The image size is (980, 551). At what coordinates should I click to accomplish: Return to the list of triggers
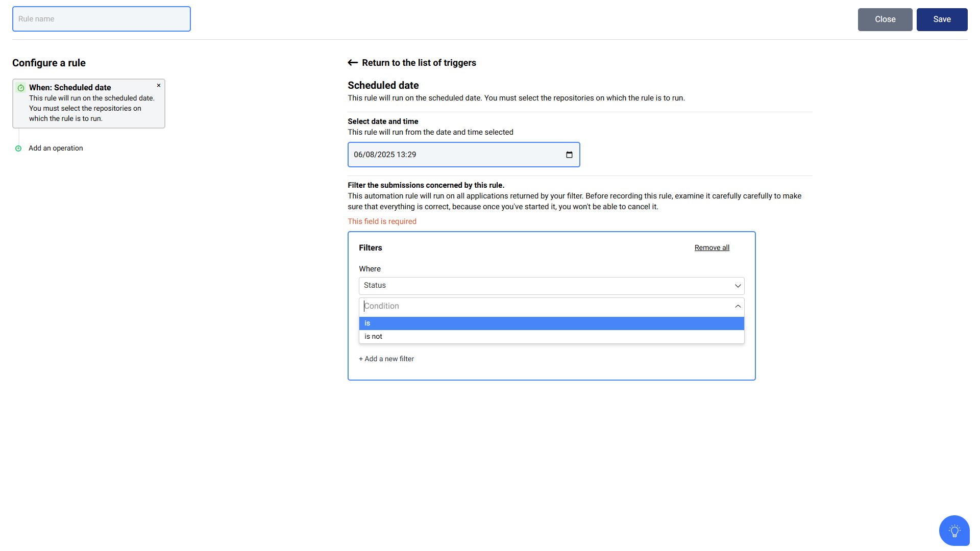tap(419, 63)
